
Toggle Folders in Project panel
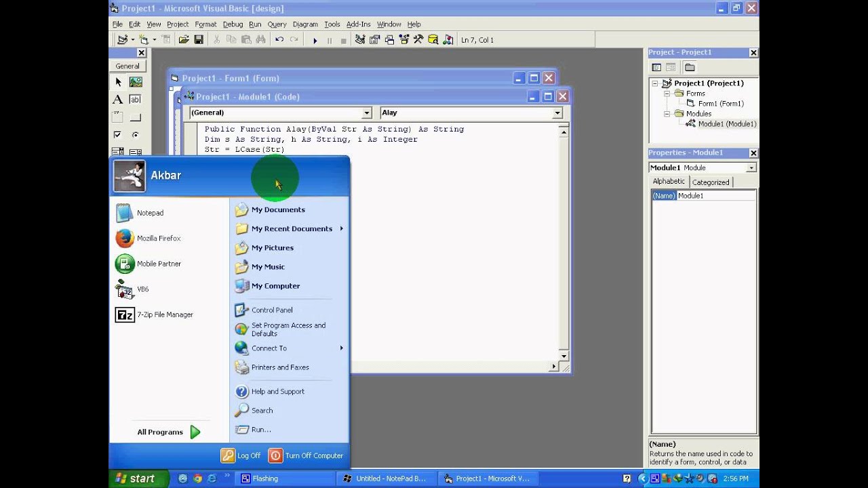[x=690, y=67]
